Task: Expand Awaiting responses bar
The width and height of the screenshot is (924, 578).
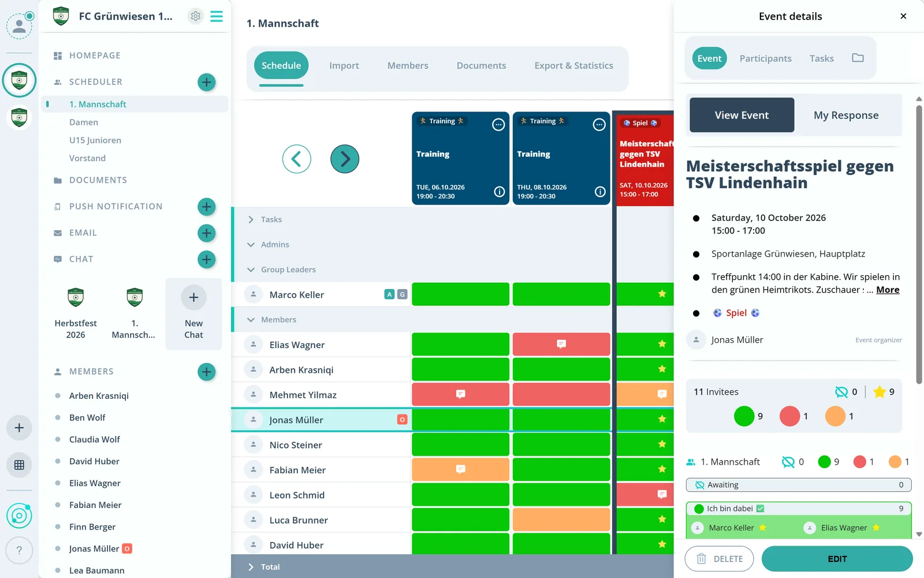Action: pos(799,485)
